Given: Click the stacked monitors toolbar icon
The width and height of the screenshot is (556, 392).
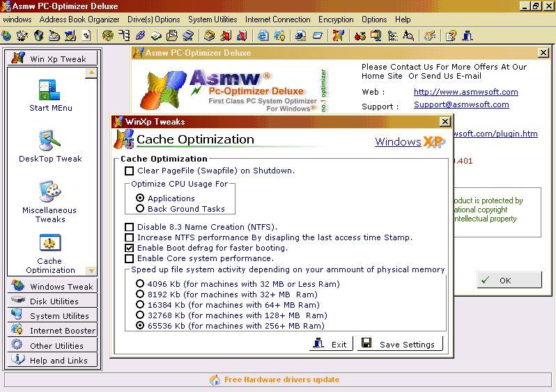Looking at the screenshot, I should 376,36.
